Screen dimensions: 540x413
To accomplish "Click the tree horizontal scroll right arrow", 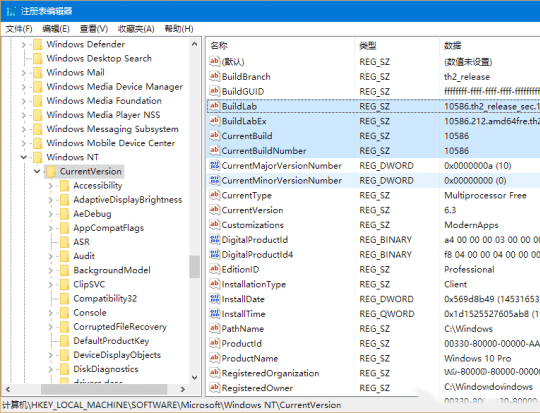I will click(183, 389).
